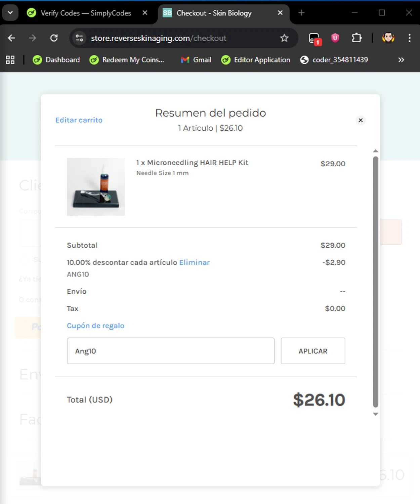Click the scrollbar up arrow in summary
Image resolution: width=420 pixels, height=504 pixels.
(376, 151)
